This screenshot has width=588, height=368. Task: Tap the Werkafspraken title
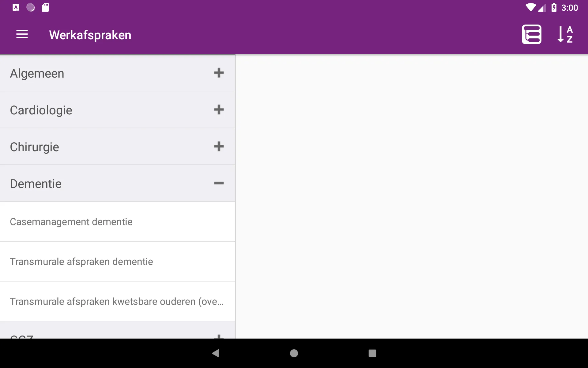(90, 35)
